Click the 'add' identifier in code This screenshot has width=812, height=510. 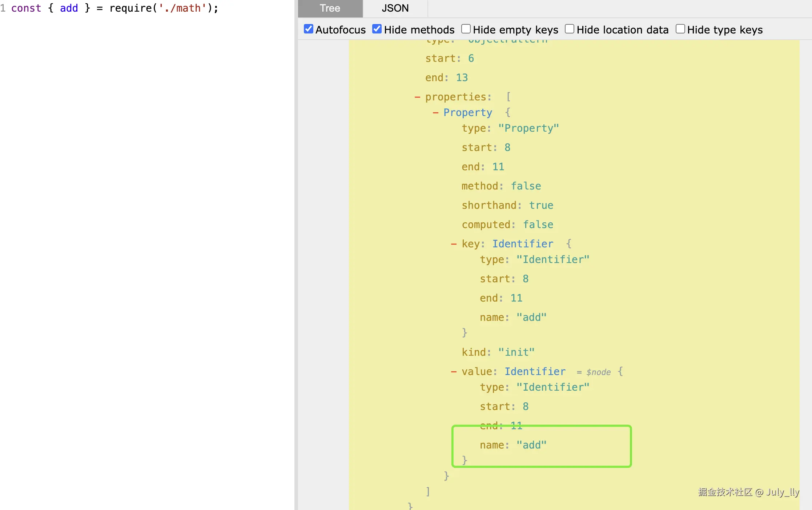(x=69, y=8)
